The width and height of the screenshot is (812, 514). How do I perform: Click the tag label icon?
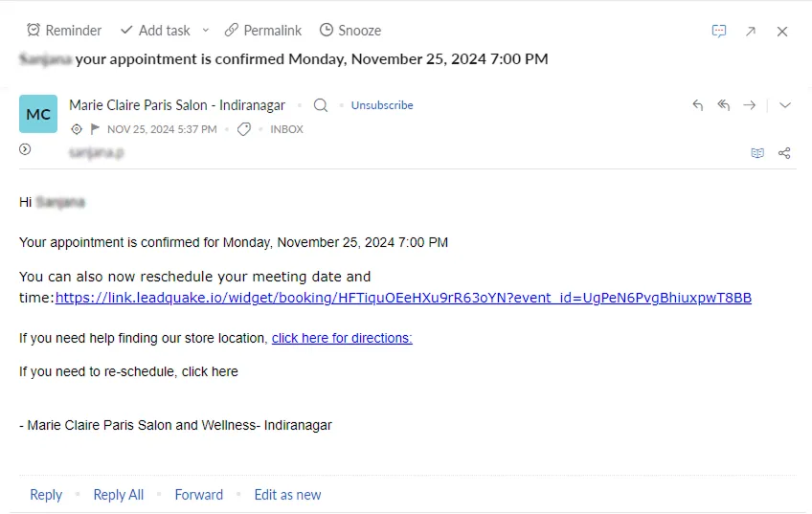coord(244,129)
